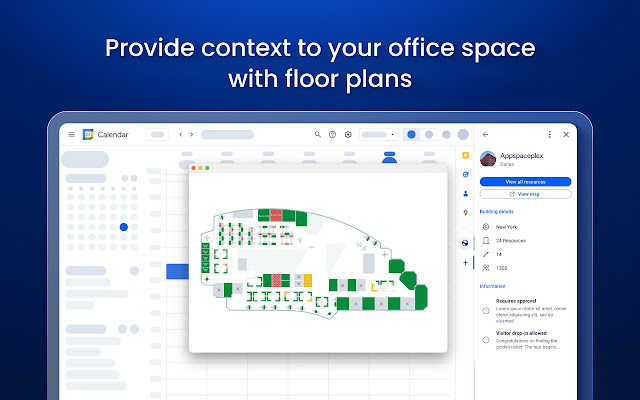The height and width of the screenshot is (400, 640).
Task: Go back with the panel arrow
Action: tap(485, 134)
